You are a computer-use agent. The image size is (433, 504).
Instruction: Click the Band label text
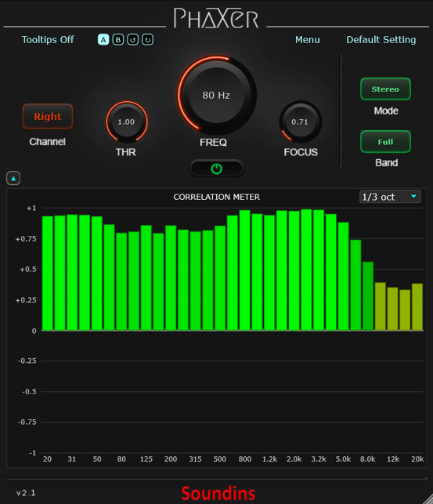click(x=387, y=163)
